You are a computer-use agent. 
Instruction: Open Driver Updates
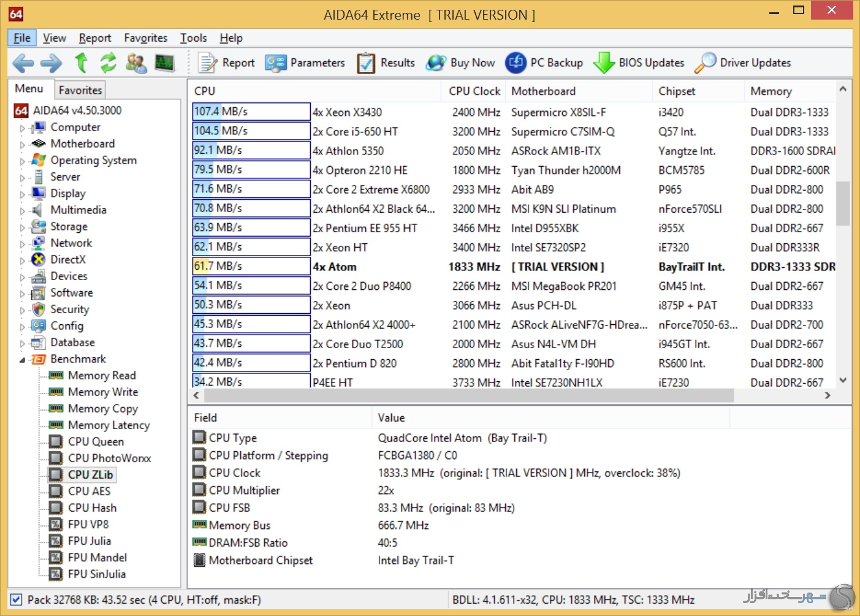pyautogui.click(x=743, y=63)
